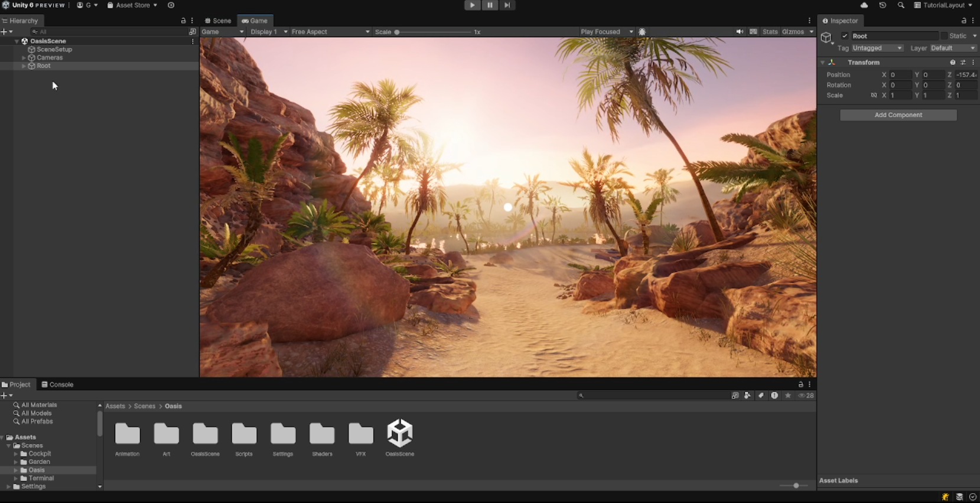Click the Add Component button
The width and height of the screenshot is (980, 503).
coord(898,115)
